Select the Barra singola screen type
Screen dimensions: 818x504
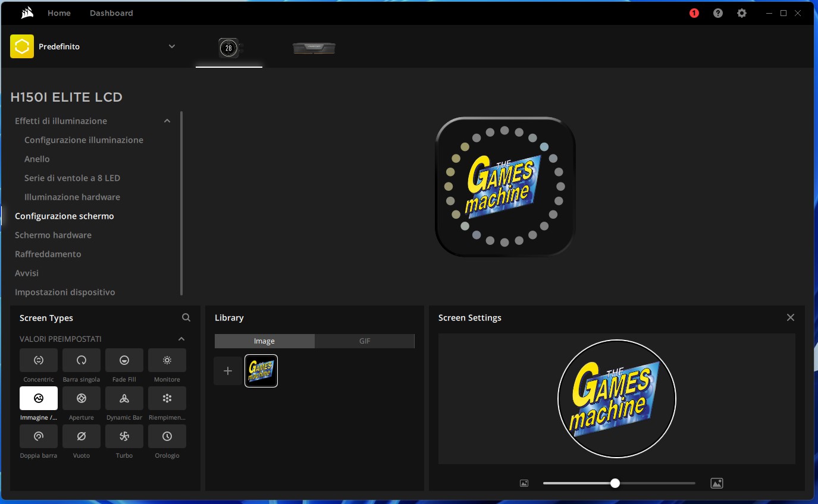click(x=82, y=360)
